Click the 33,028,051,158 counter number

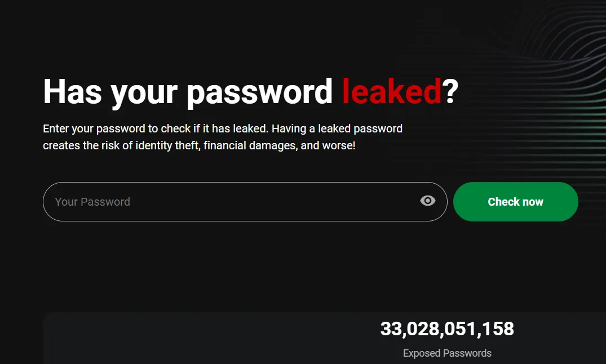(447, 329)
